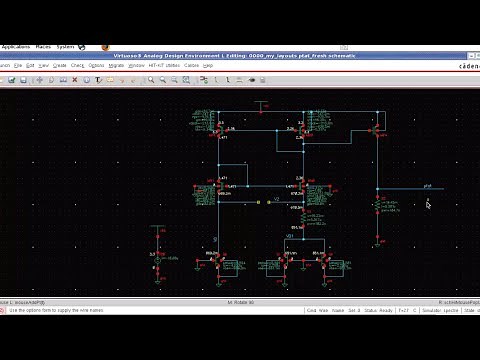Click the clipboard icon at toolbar end
The height and width of the screenshot is (360, 480).
coord(263,80)
